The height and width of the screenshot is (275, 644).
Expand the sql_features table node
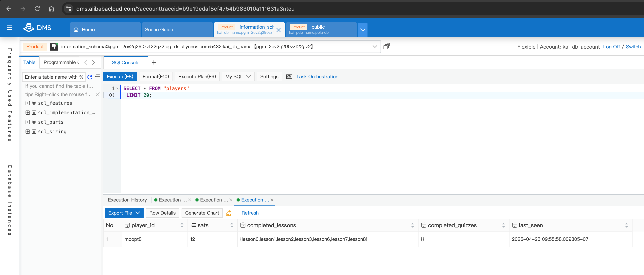tap(28, 103)
